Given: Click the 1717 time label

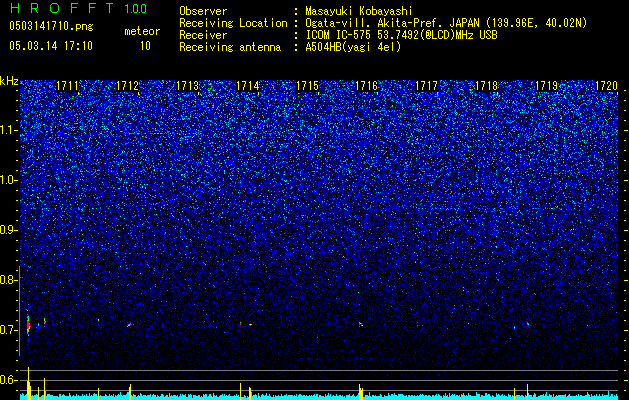Looking at the screenshot, I should click(426, 86).
